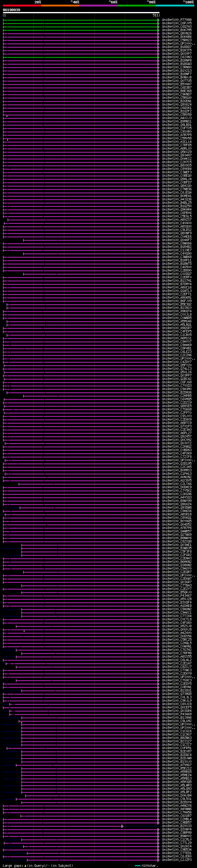The width and height of the screenshot is (197, 868).
Task: Click the UniRef100_Q7X1P3 label
Action: tap(176, 426)
